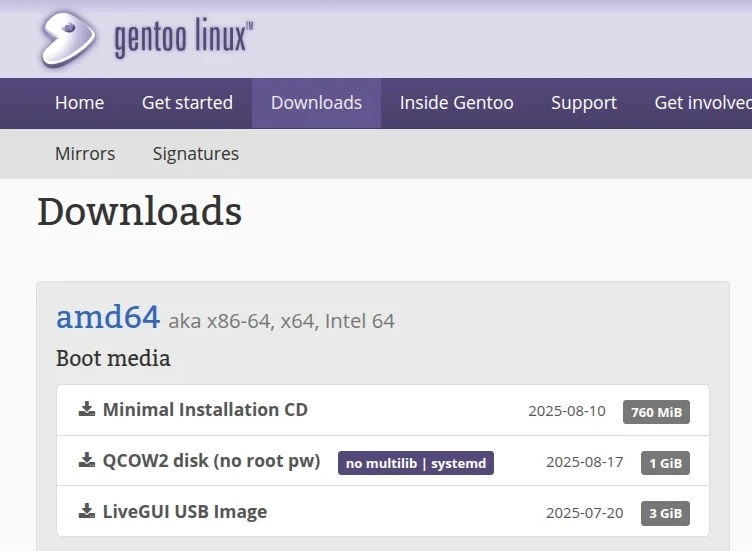
Task: Click download icon beside QCOW2 disk
Action: coord(87,461)
